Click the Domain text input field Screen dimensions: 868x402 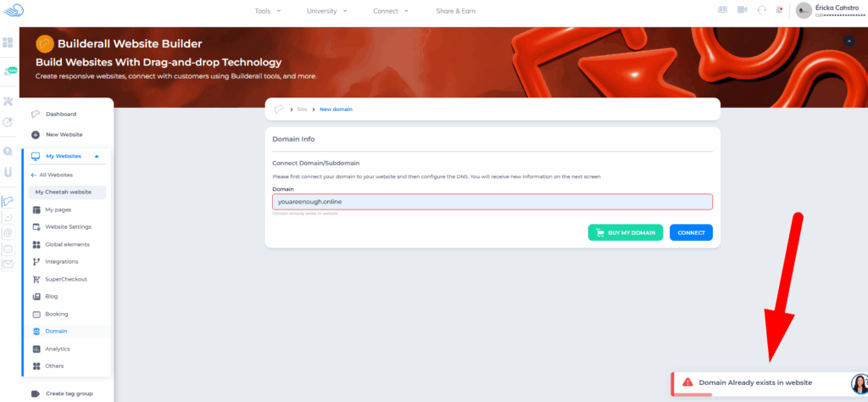point(492,202)
